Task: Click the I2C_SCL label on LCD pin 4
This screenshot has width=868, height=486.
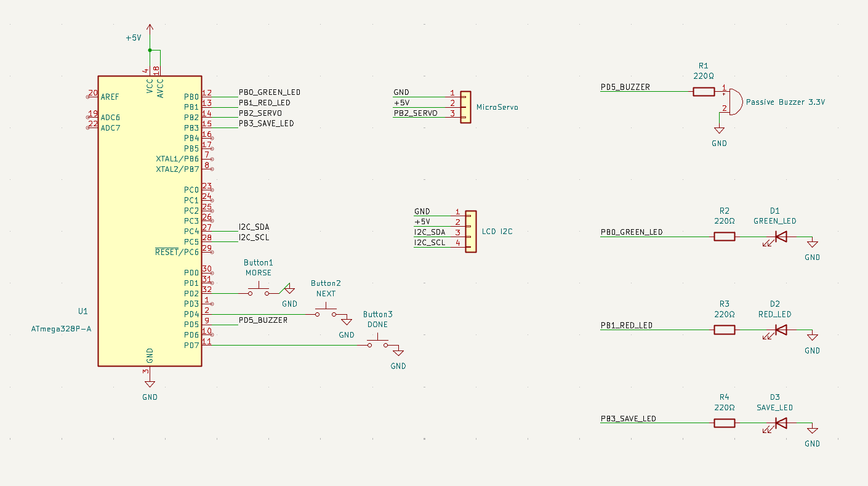Action: point(429,243)
